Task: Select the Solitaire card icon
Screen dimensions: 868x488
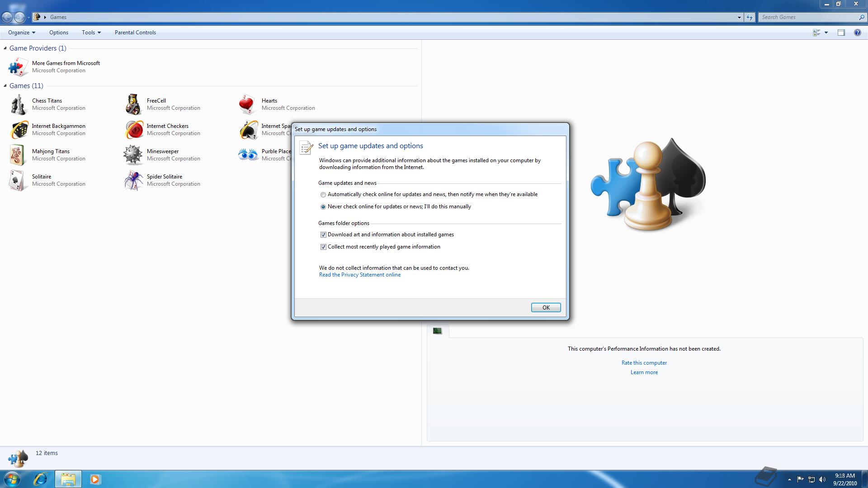Action: click(18, 180)
